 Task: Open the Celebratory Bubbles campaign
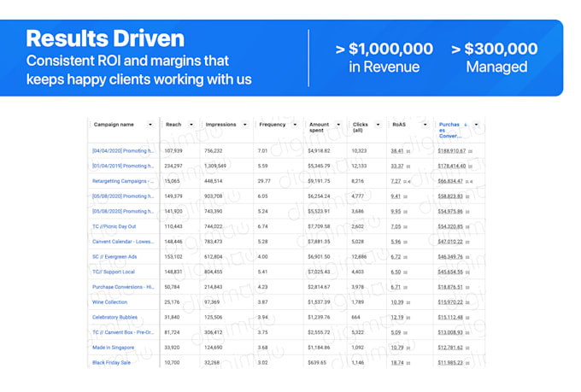tap(114, 318)
